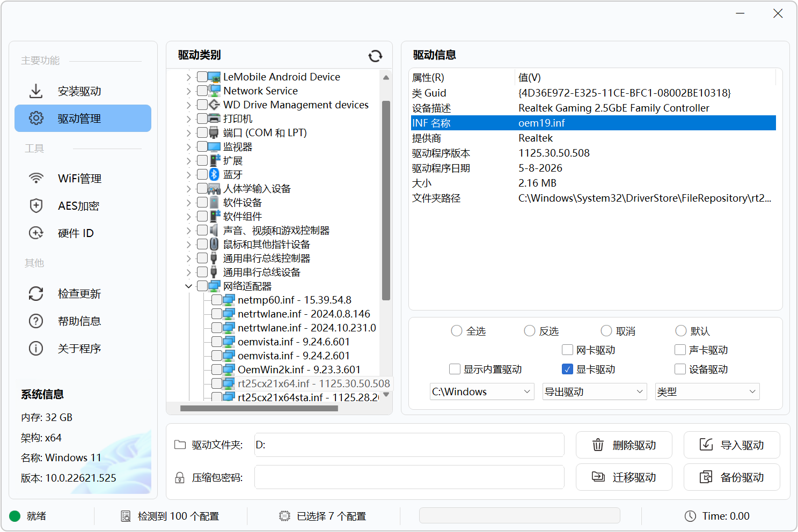Click the Bluetooth icon next to 蓝牙

pos(214,174)
